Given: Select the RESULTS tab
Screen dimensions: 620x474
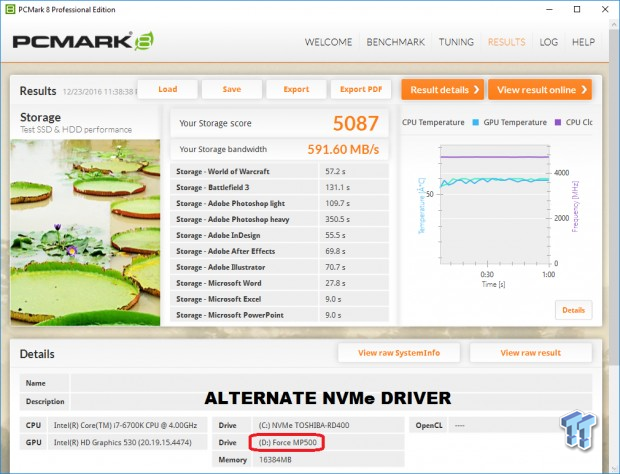Looking at the screenshot, I should (507, 42).
